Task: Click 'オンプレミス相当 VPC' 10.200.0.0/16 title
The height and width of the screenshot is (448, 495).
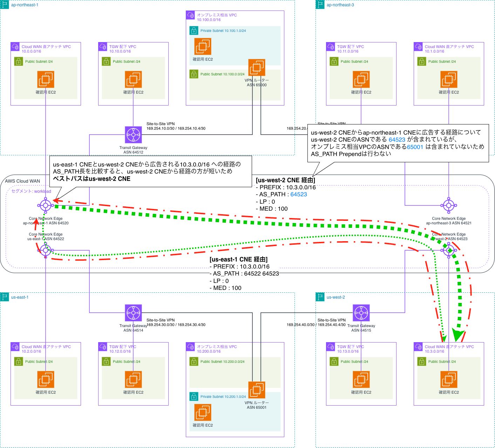Action: (217, 347)
